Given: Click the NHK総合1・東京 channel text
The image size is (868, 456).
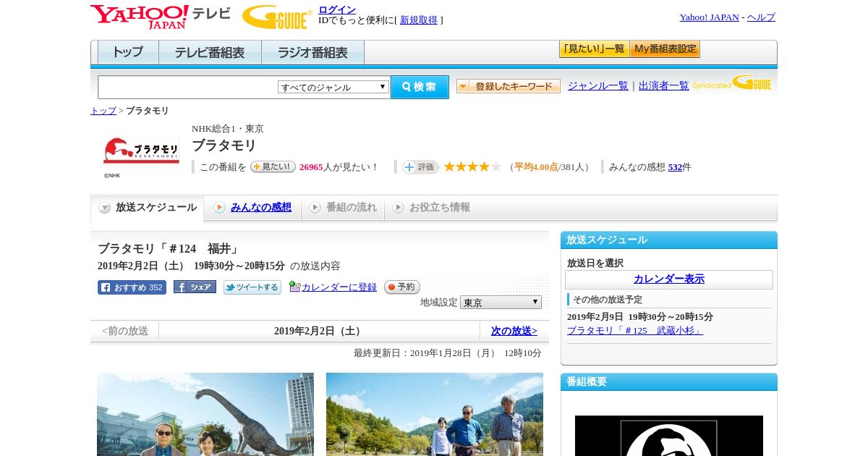Looking at the screenshot, I should tap(228, 129).
